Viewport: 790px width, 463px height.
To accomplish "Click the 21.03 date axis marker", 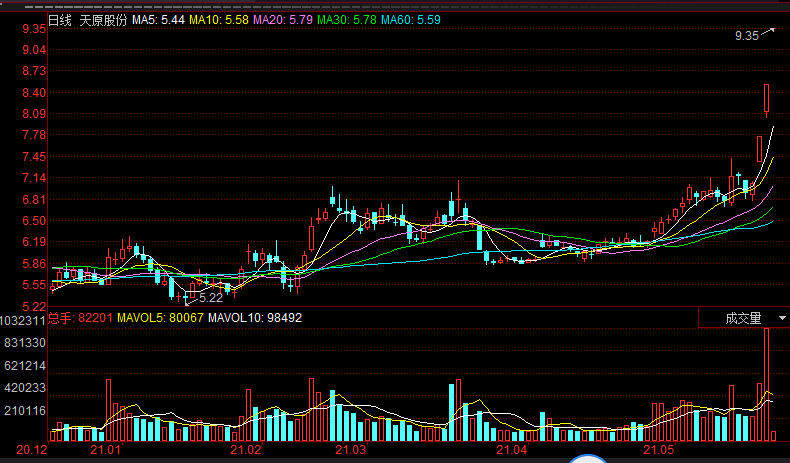I will (x=350, y=451).
